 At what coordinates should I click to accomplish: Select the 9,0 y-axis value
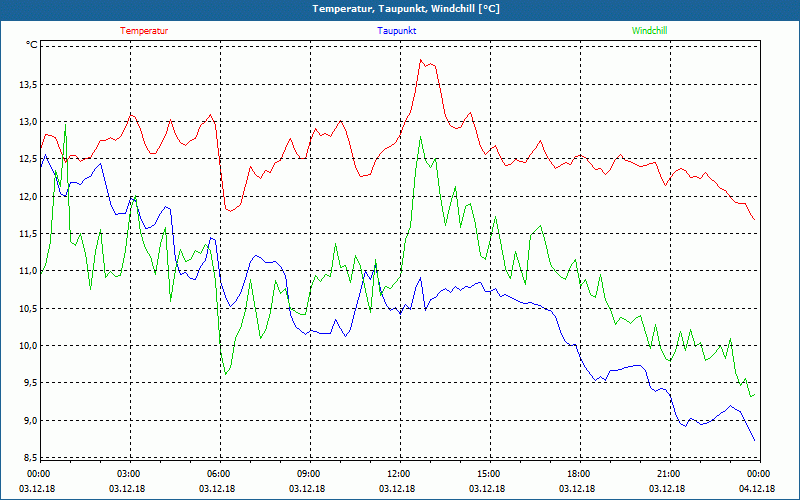pos(31,420)
